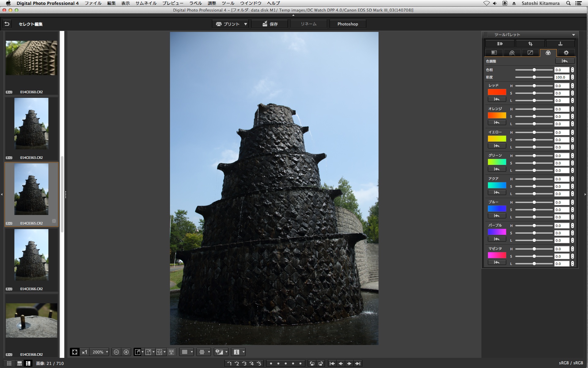This screenshot has height=368, width=588.
Task: Reset the Red color adjustment
Action: coord(497,99)
